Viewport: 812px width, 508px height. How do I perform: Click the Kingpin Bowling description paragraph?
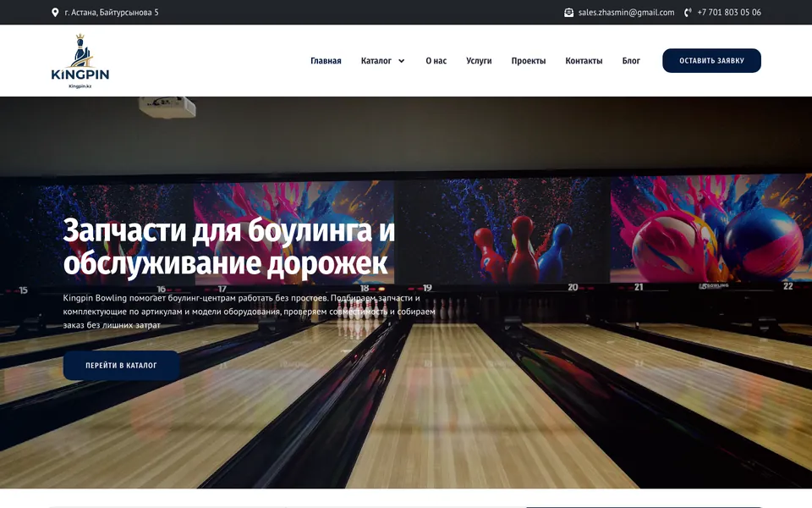(x=249, y=312)
